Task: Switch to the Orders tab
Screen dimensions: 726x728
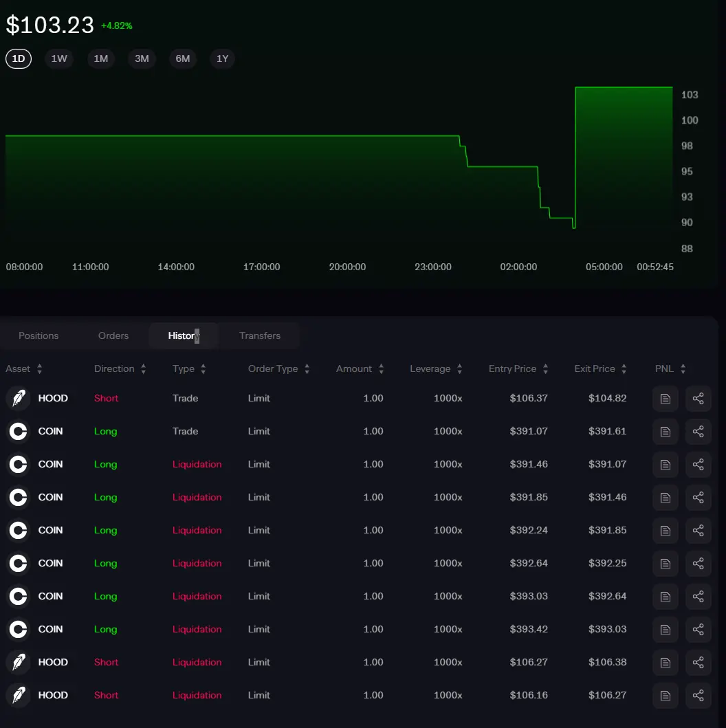Action: click(x=113, y=335)
